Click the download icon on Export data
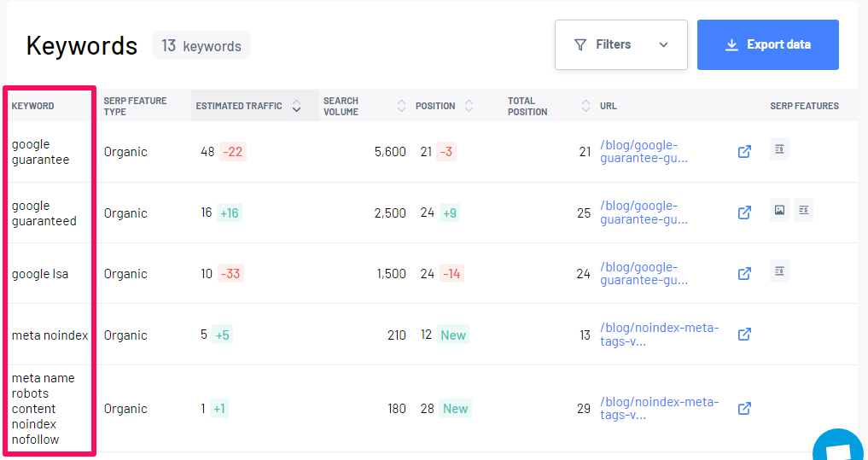Image resolution: width=868 pixels, height=460 pixels. click(731, 45)
